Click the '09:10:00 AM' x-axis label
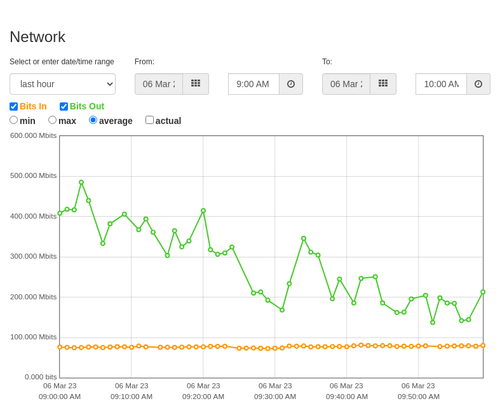Image resolution: width=500 pixels, height=403 pixels. coord(131,397)
